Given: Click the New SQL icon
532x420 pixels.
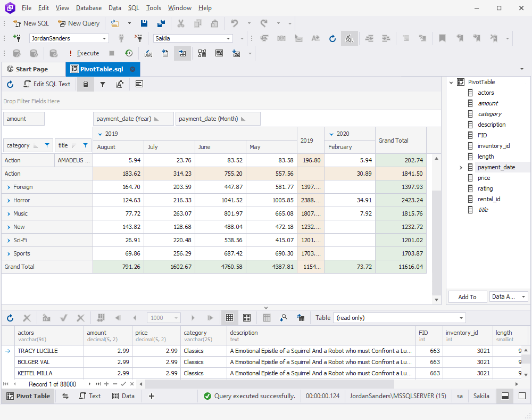Looking at the screenshot, I should (x=17, y=23).
